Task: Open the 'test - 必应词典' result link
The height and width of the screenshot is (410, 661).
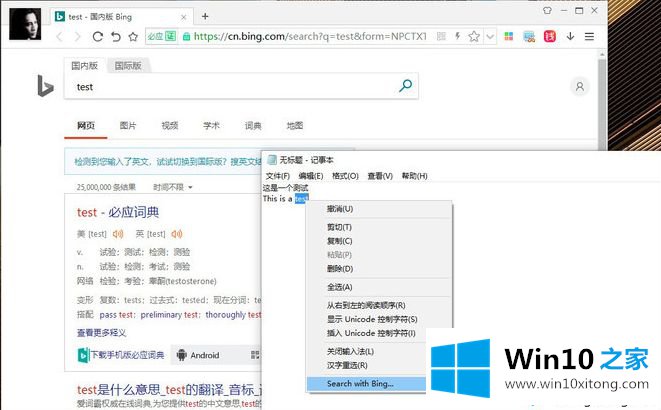Action: click(118, 212)
